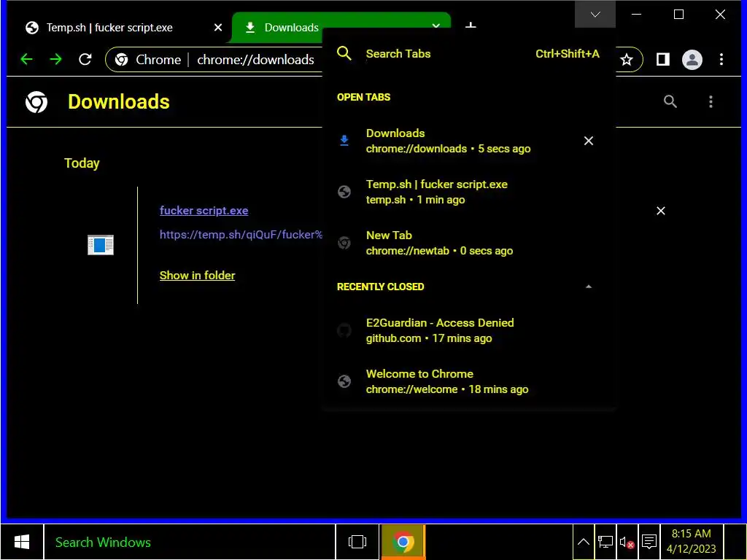Remove fucker script.exe from the downloads list
747x560 pixels.
[x=660, y=211]
